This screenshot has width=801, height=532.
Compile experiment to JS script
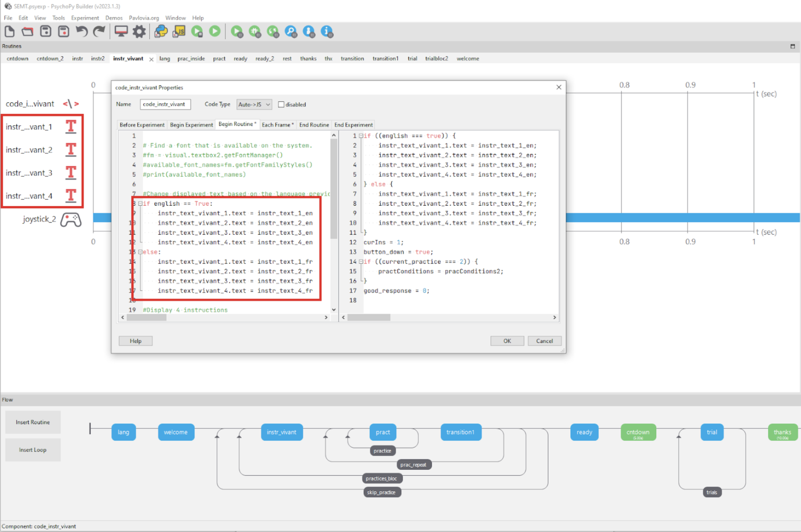(179, 32)
